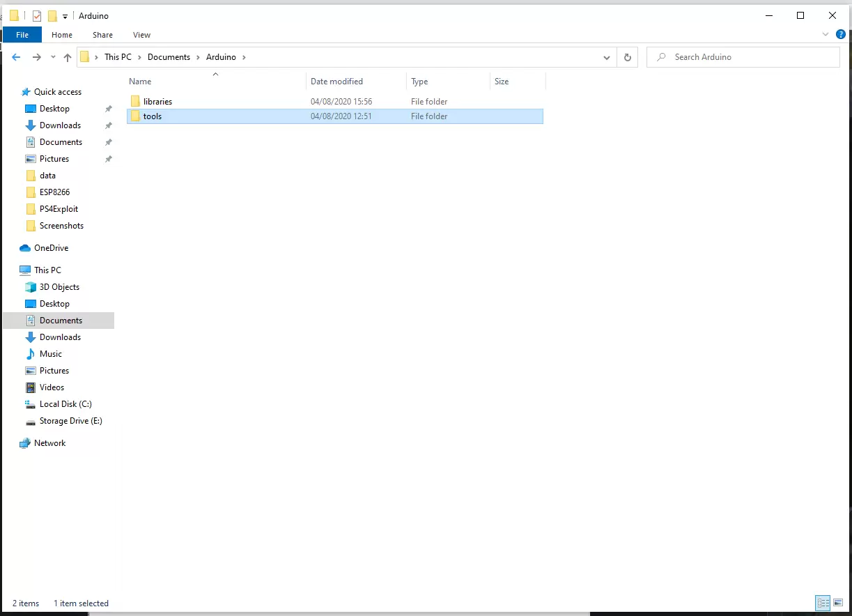Click the folder icon in address bar

tap(85, 57)
